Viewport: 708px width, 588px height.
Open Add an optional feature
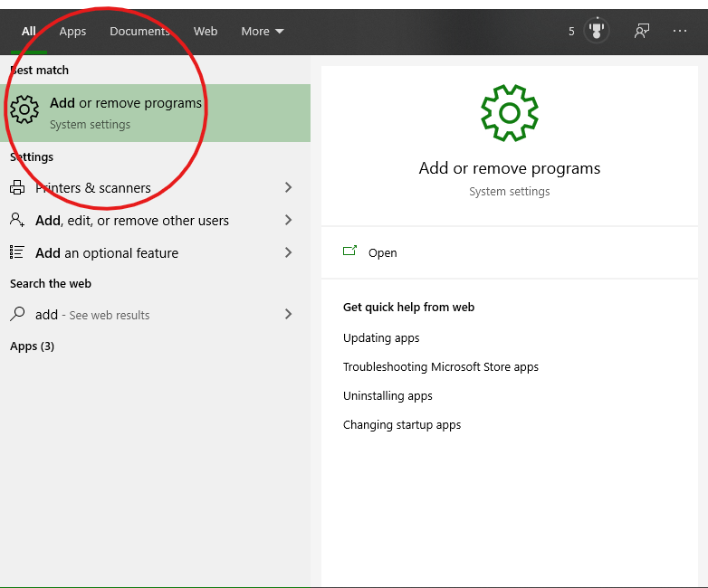(x=156, y=252)
